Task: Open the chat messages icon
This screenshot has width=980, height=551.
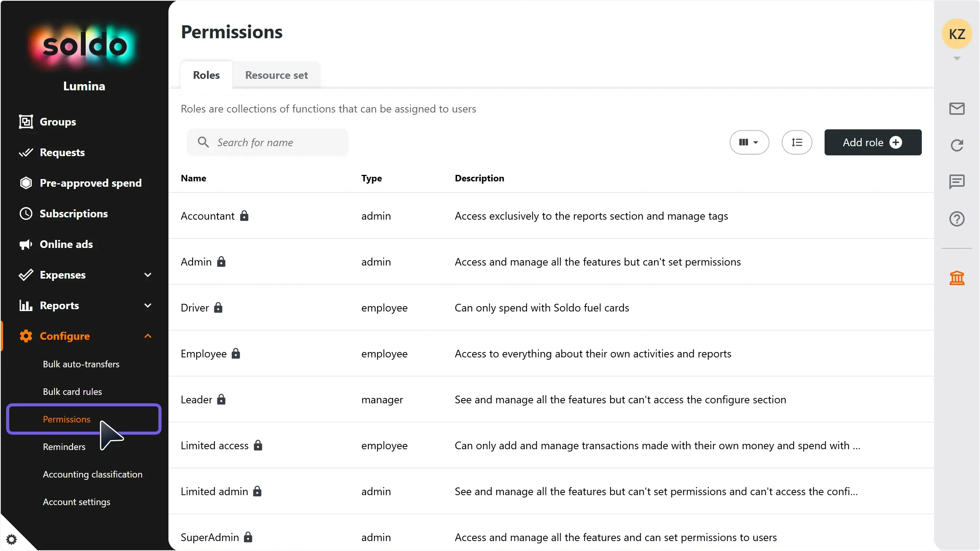Action: (957, 182)
